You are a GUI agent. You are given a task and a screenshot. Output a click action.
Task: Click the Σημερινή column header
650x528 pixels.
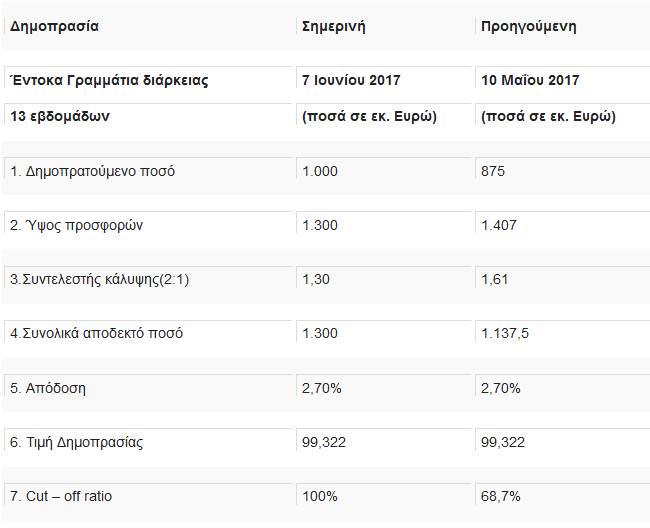(x=334, y=26)
